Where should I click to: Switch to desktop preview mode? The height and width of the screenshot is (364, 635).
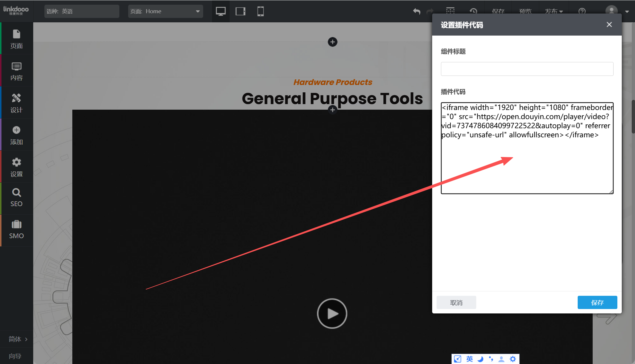pyautogui.click(x=220, y=11)
